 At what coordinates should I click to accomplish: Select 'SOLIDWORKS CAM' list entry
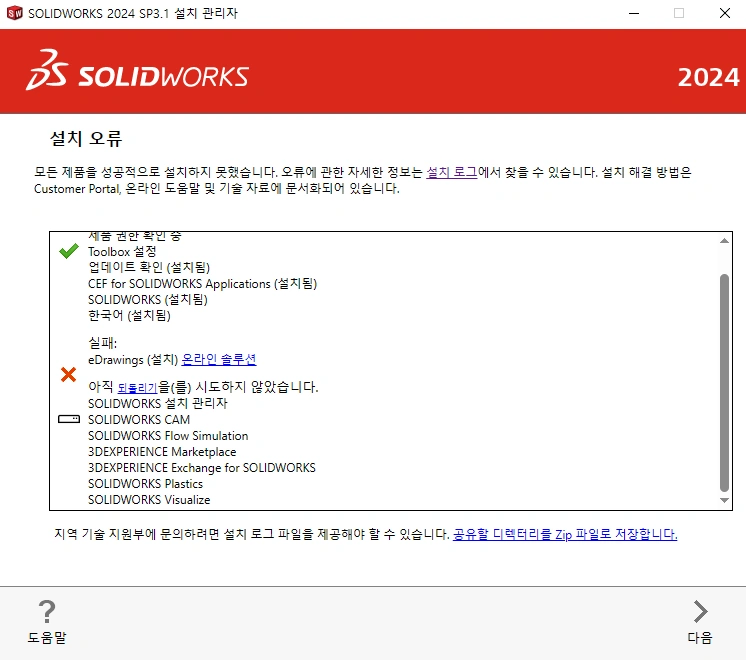pyautogui.click(x=139, y=420)
